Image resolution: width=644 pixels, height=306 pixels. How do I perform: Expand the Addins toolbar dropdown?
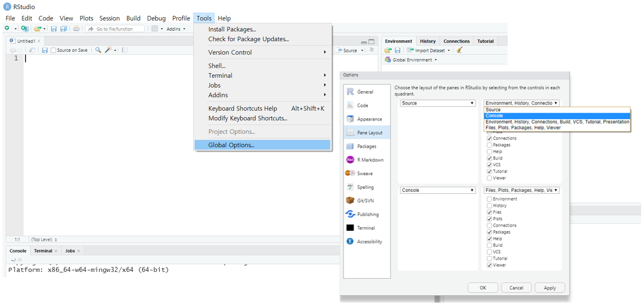[x=176, y=29]
